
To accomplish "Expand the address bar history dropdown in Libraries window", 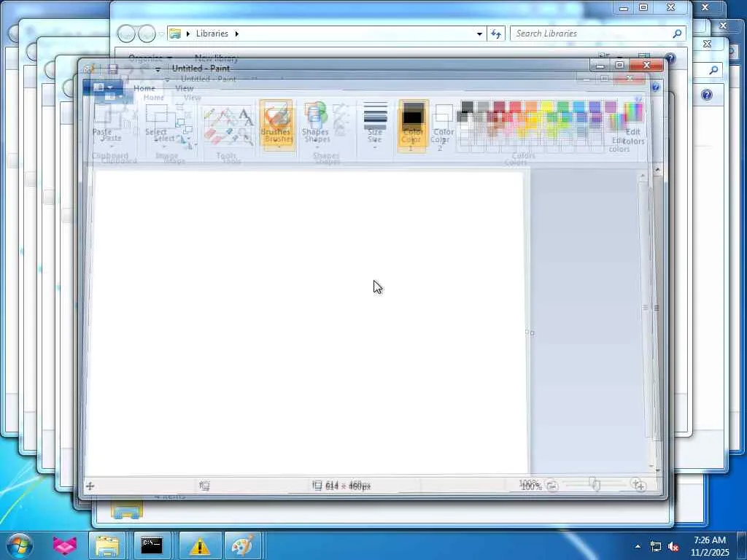I will click(x=479, y=34).
